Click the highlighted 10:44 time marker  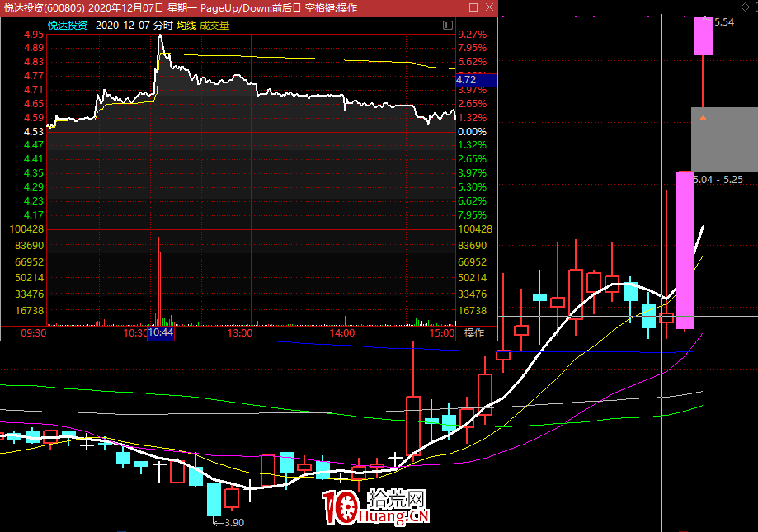pos(161,332)
